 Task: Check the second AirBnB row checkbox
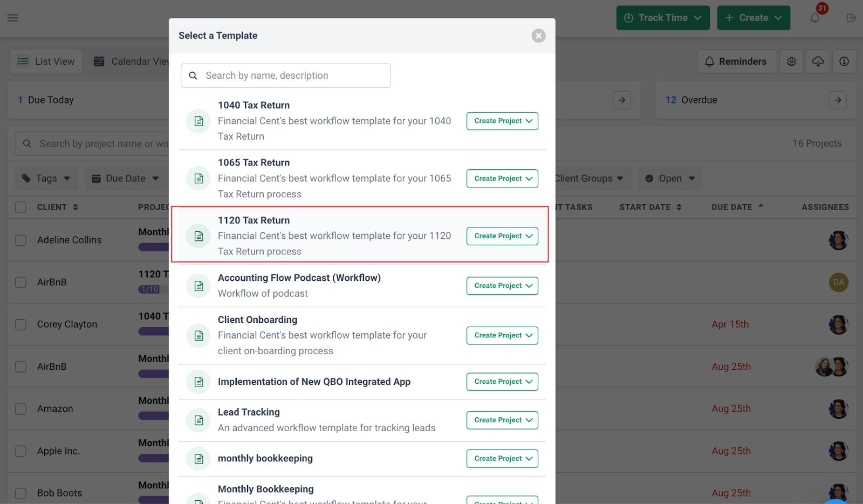click(20, 367)
